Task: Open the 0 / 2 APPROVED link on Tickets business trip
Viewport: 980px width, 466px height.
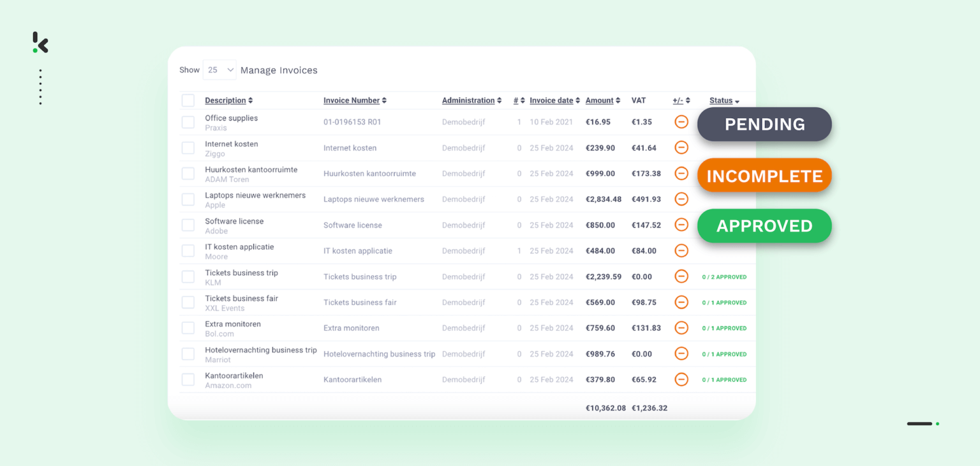Action: (x=724, y=276)
